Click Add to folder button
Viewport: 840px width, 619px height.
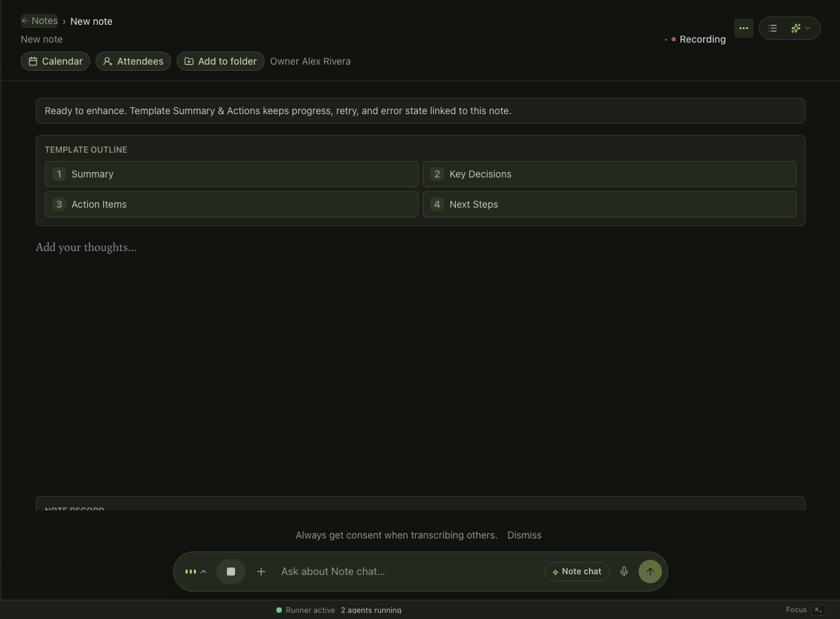click(221, 61)
